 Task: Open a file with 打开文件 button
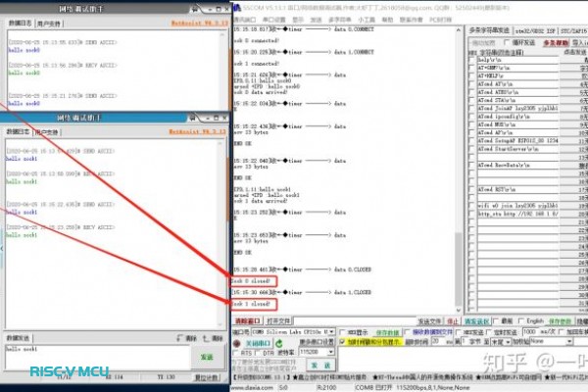[278, 321]
